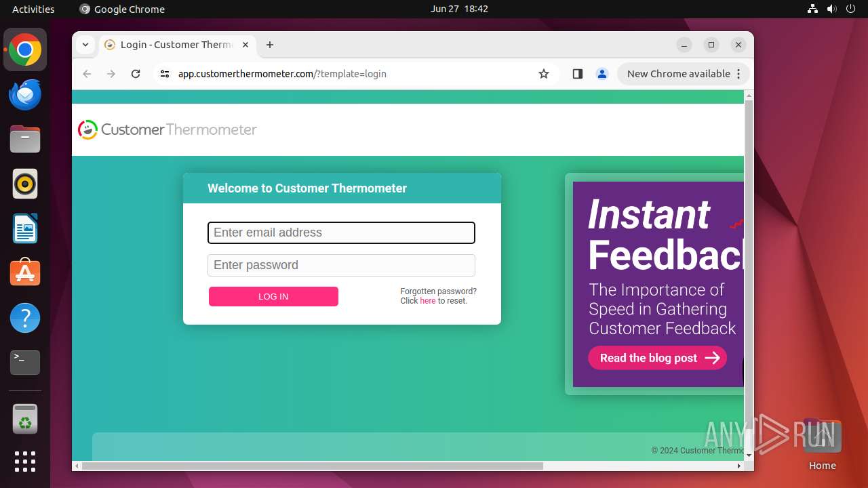The image size is (868, 488).
Task: Bookmark this page with the star icon
Action: 544,74
